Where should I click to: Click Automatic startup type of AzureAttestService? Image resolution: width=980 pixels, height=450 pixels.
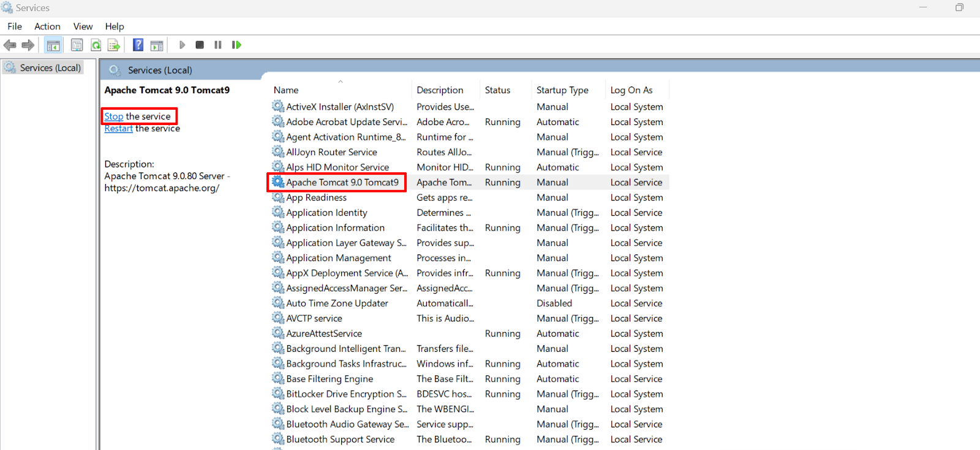tap(558, 333)
